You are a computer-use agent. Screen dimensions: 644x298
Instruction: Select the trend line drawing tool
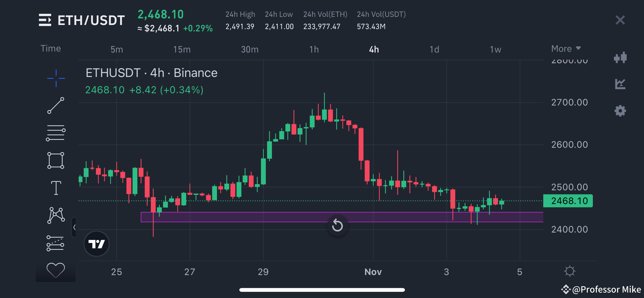(56, 106)
